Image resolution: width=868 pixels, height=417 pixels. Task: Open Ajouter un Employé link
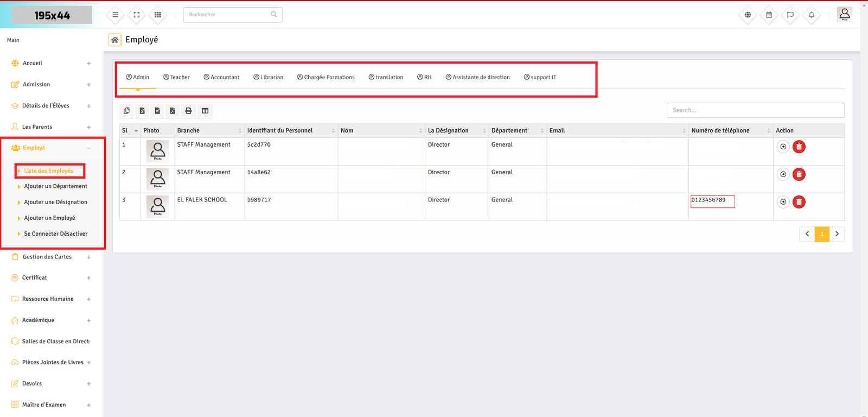pyautogui.click(x=49, y=218)
